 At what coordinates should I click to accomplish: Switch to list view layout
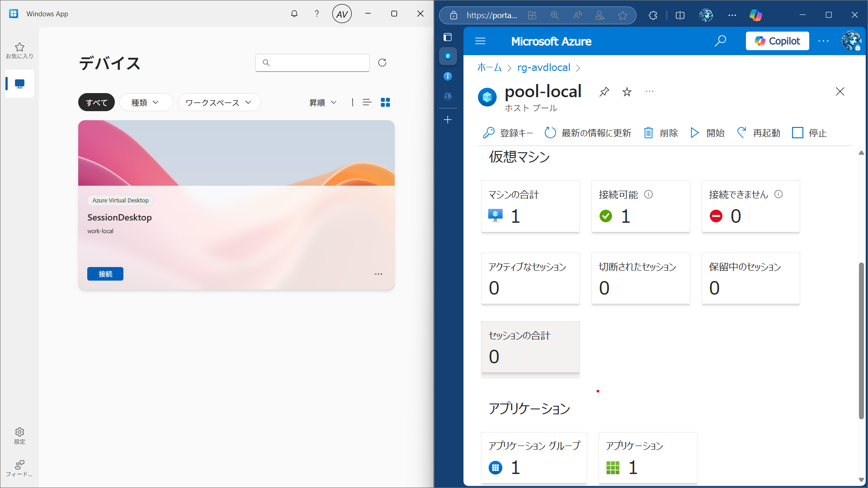point(367,103)
